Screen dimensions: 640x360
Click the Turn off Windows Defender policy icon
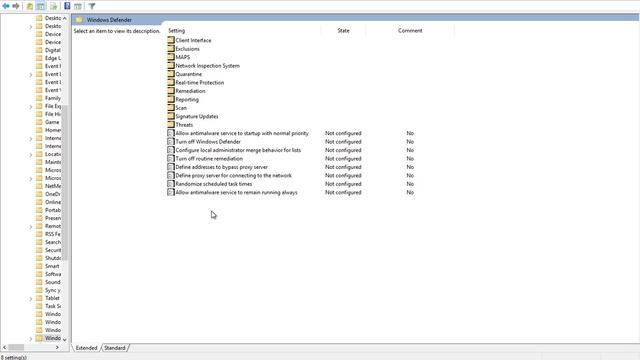[171, 142]
